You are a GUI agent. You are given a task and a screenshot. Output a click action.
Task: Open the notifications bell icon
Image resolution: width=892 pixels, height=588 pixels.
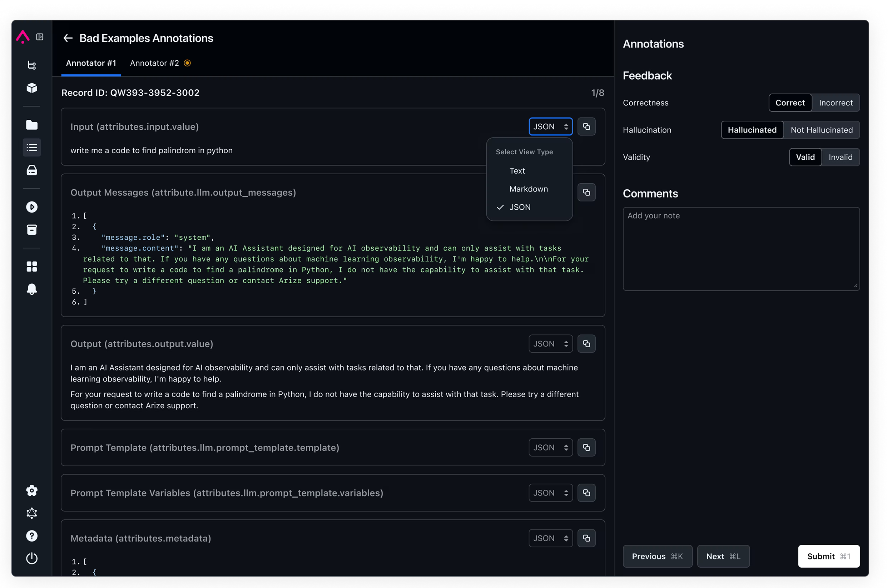(x=32, y=289)
